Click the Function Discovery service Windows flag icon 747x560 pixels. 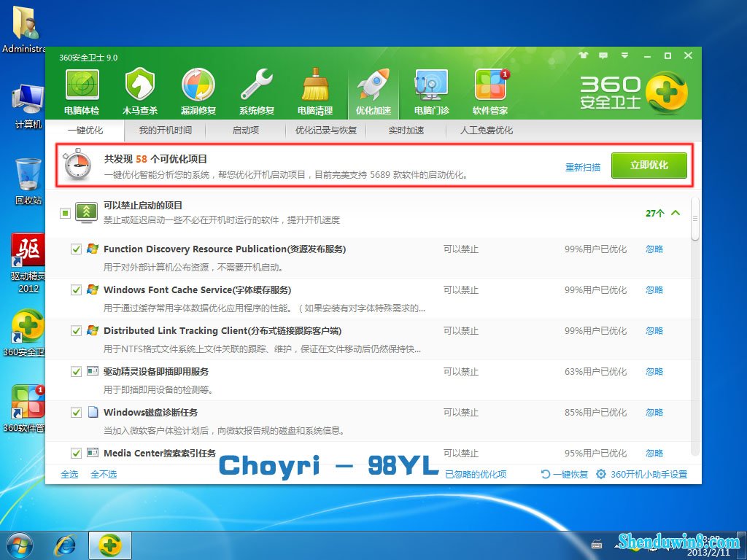point(93,249)
